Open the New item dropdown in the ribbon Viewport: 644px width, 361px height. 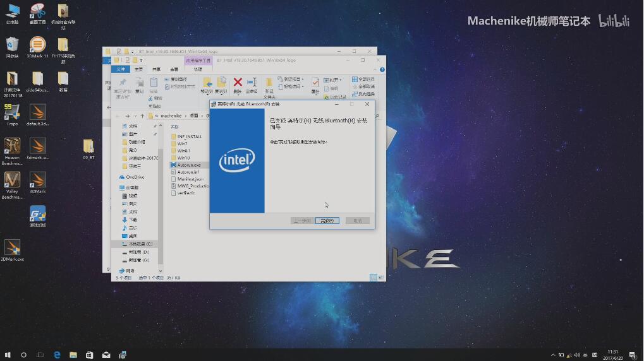tap(291, 79)
